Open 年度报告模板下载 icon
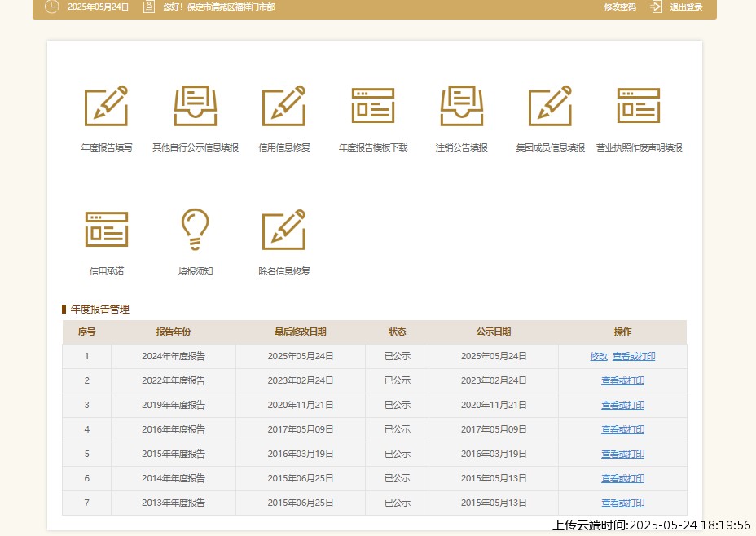The image size is (756, 536). [372, 106]
